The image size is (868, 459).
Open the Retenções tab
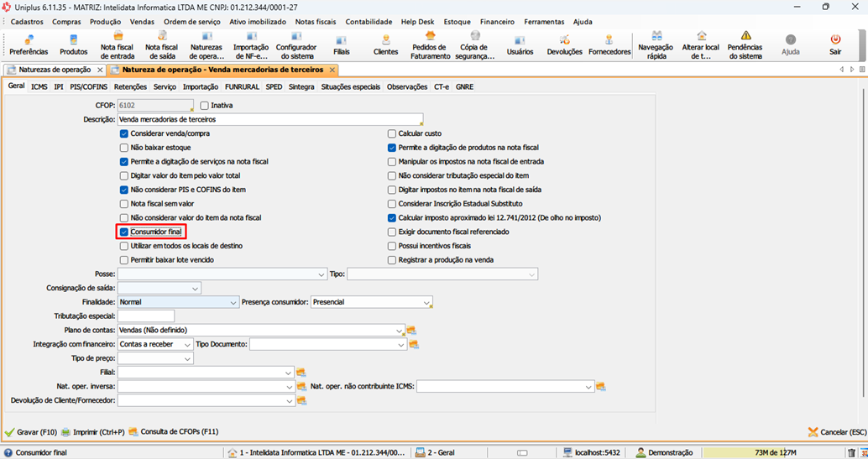130,87
